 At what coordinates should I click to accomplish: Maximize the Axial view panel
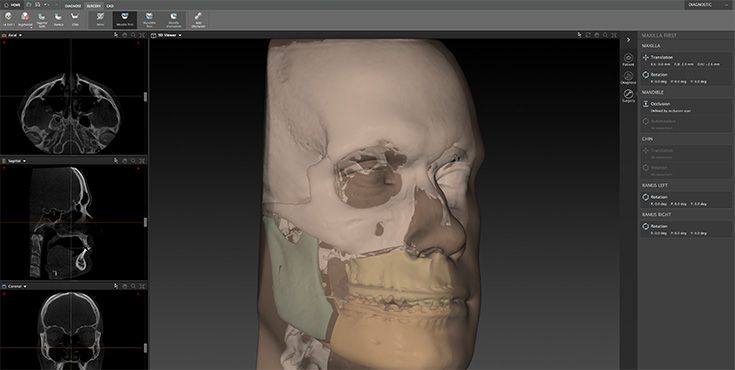point(142,35)
